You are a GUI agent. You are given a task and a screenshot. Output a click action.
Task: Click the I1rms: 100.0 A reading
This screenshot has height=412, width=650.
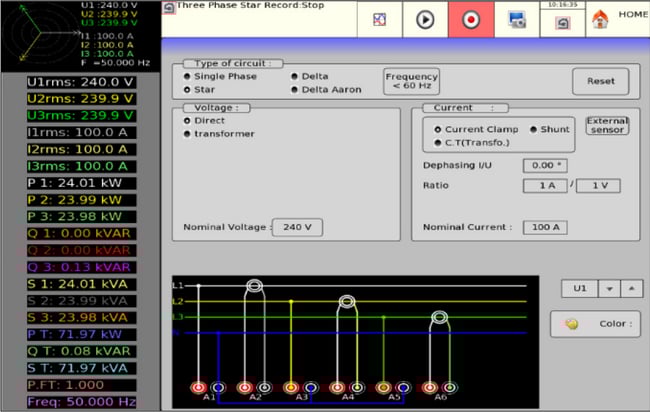coord(81,133)
